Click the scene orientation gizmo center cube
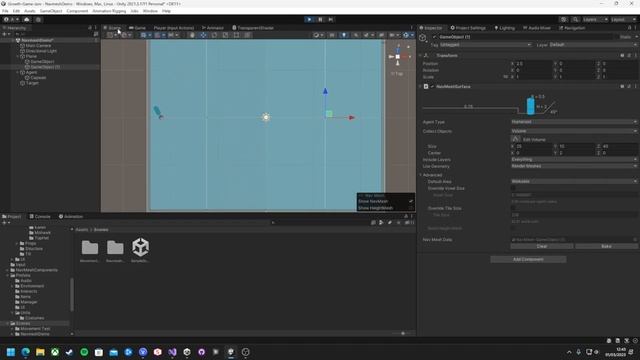This screenshot has width=640, height=360. 398,57
